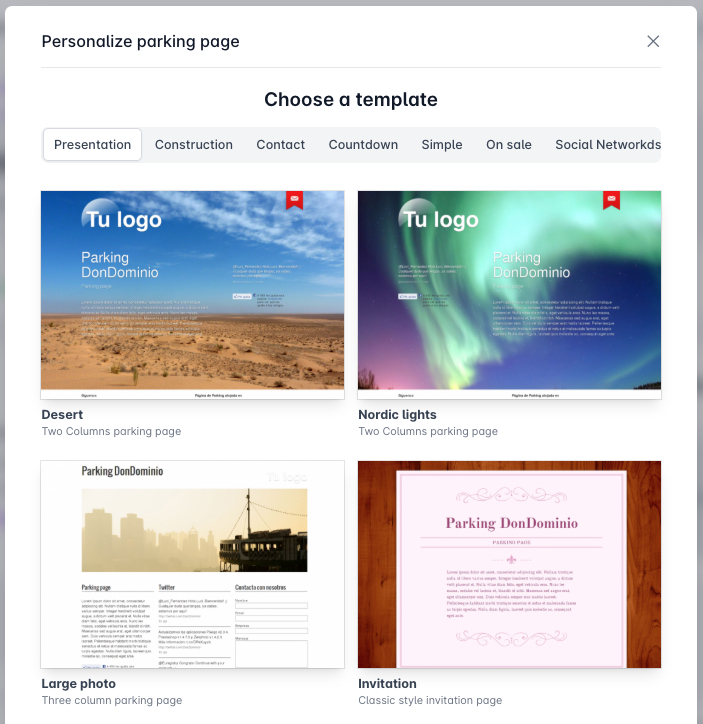Go to the Social Networks tab
This screenshot has width=703, height=724.
(607, 145)
